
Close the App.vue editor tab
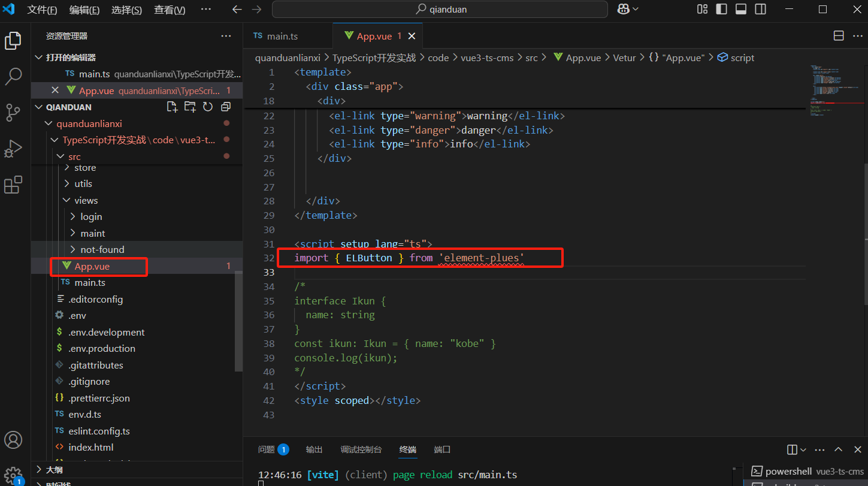click(412, 36)
